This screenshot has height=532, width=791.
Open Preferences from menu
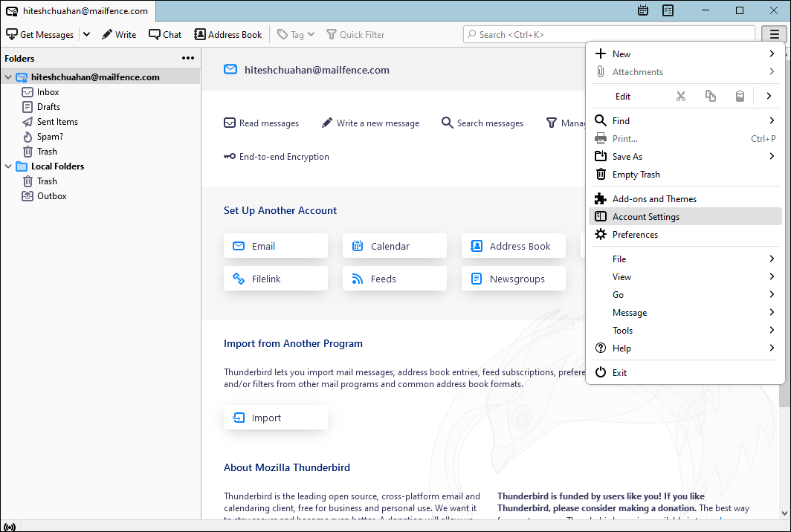685,235
